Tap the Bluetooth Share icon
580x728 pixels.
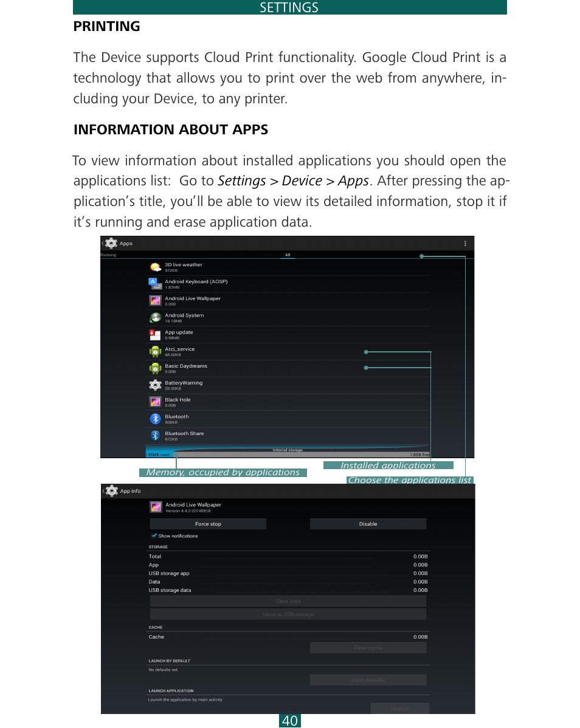155,436
